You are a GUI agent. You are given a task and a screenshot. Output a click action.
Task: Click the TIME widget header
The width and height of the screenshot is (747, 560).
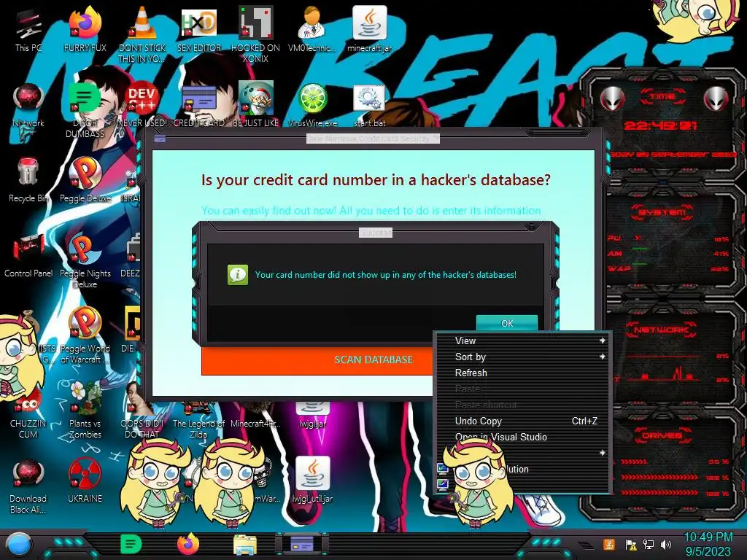pyautogui.click(x=662, y=96)
